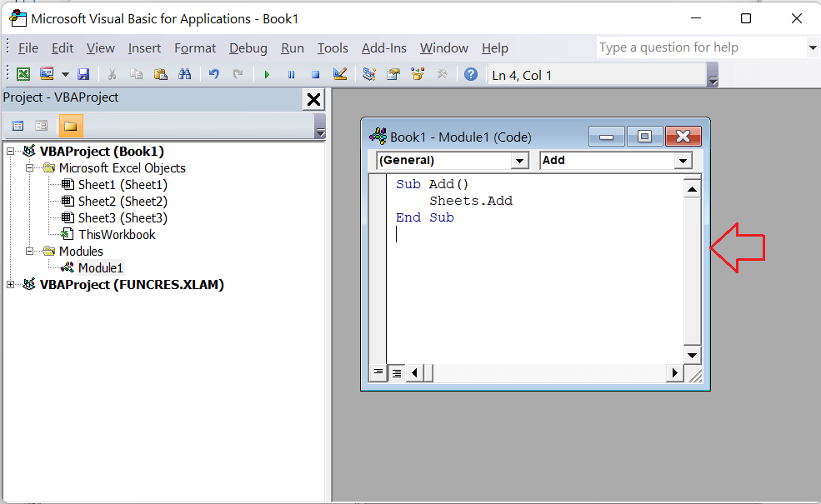Select Module1 in the project tree
The width and height of the screenshot is (821, 504).
click(101, 268)
